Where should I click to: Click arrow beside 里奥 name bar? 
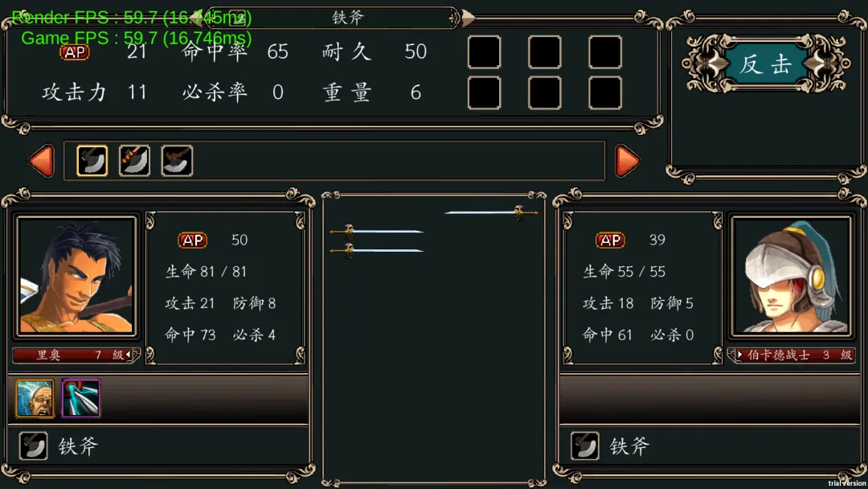point(129,355)
